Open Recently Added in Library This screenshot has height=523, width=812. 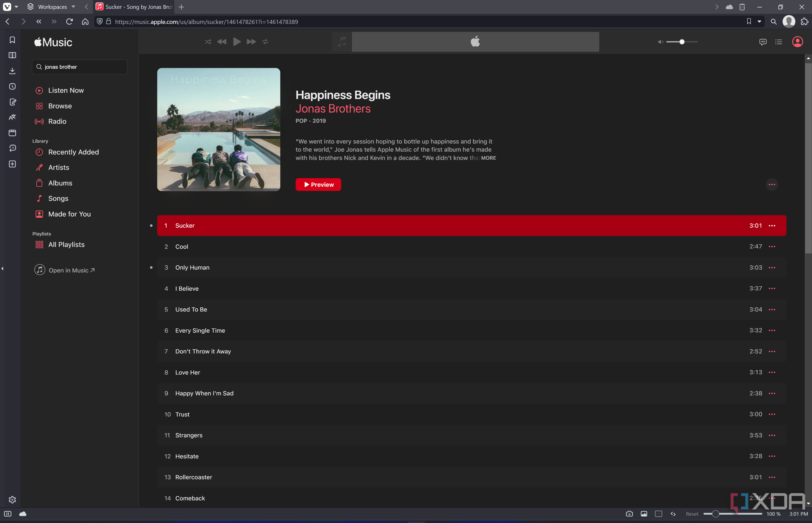click(x=74, y=152)
